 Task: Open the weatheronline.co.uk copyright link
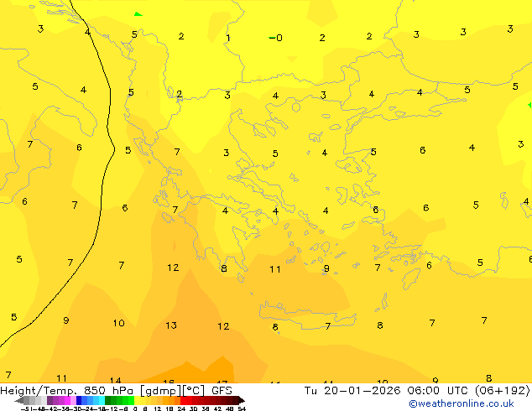[461, 403]
